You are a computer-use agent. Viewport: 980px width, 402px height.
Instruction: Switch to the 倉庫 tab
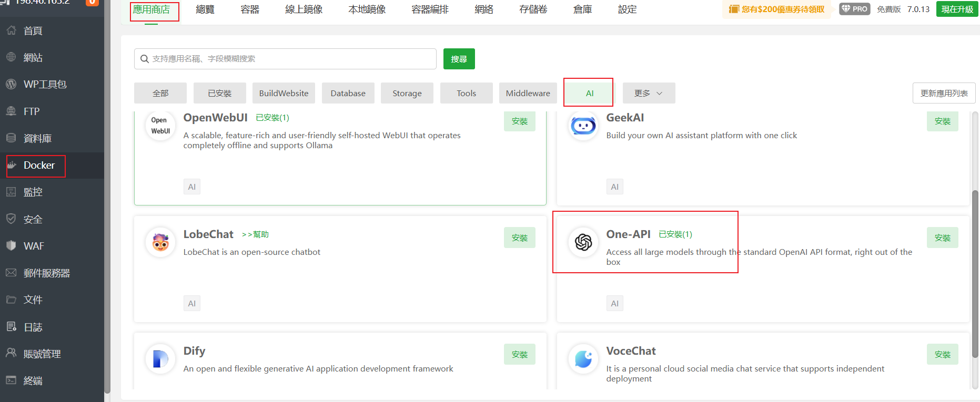pyautogui.click(x=583, y=9)
